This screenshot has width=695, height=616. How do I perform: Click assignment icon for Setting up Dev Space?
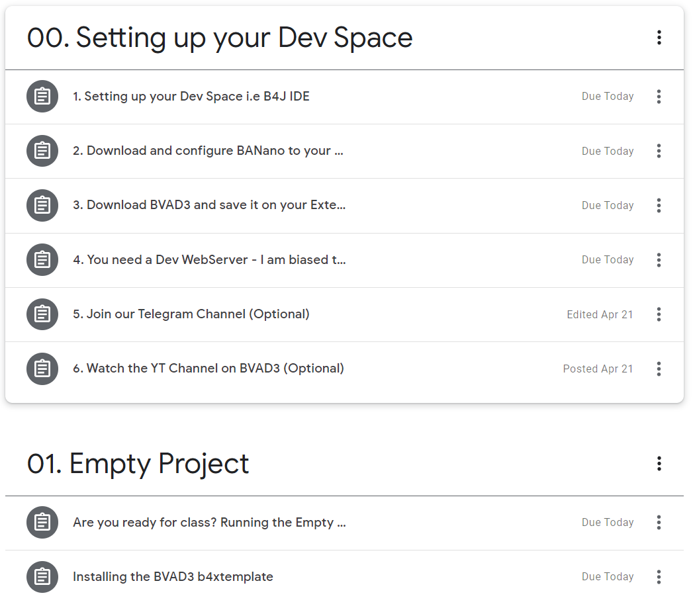tap(42, 97)
